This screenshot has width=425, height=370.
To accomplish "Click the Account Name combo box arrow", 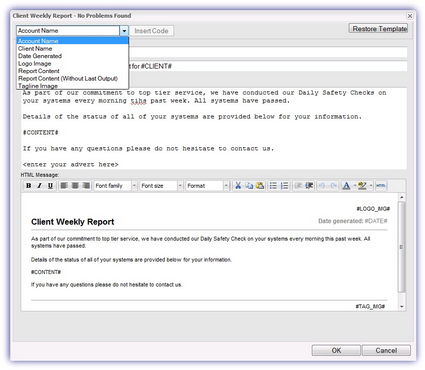I will click(124, 31).
